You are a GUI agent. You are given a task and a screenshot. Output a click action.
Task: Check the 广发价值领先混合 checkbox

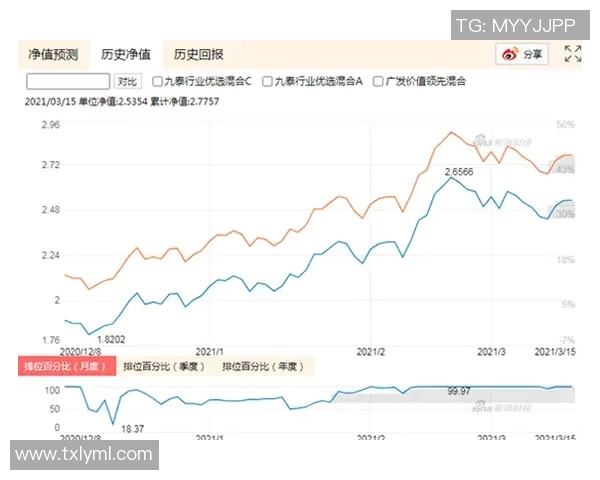[378, 81]
